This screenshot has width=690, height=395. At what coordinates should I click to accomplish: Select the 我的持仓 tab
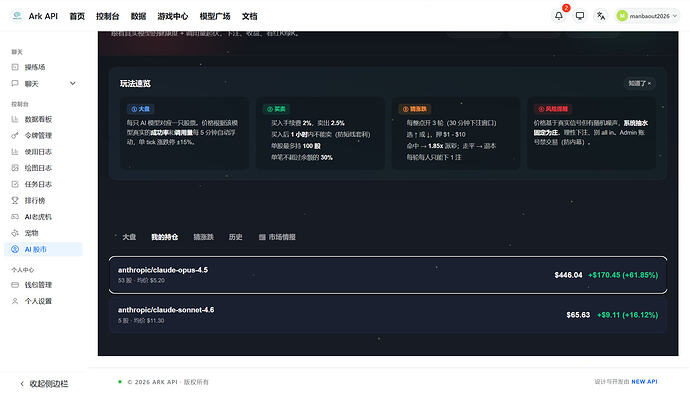click(165, 237)
